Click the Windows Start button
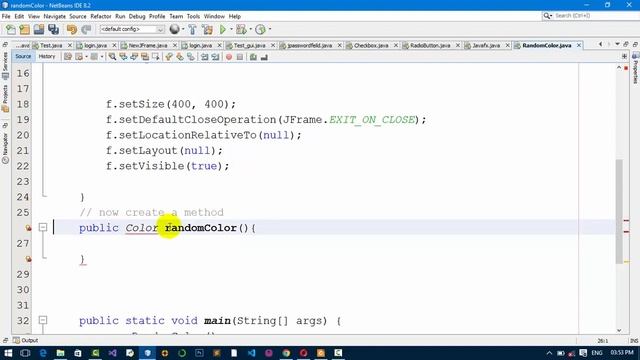Viewport: 640px width, 360px height. [x=8, y=353]
